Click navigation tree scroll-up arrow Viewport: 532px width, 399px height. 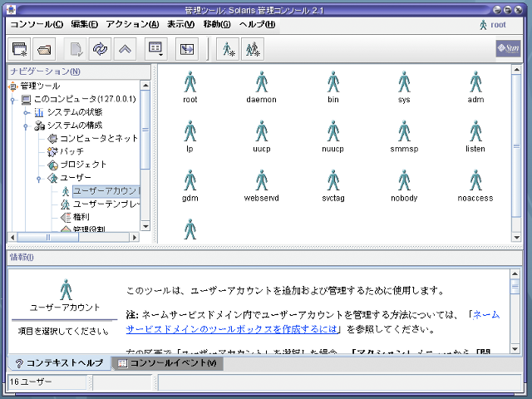pos(145,85)
